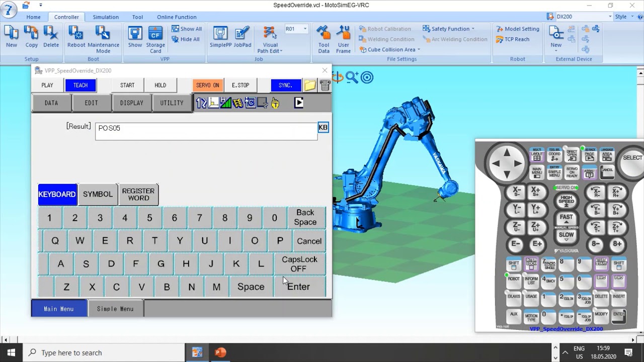Open JobPad editor

243,37
